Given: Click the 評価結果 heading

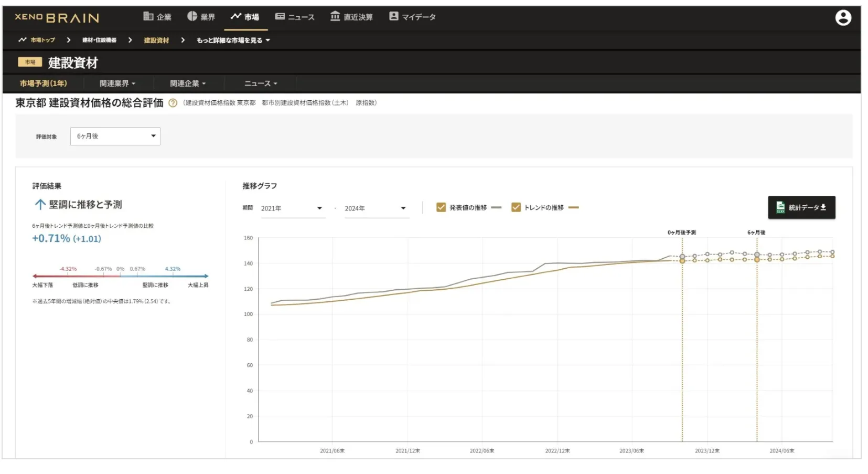Looking at the screenshot, I should coord(47,186).
